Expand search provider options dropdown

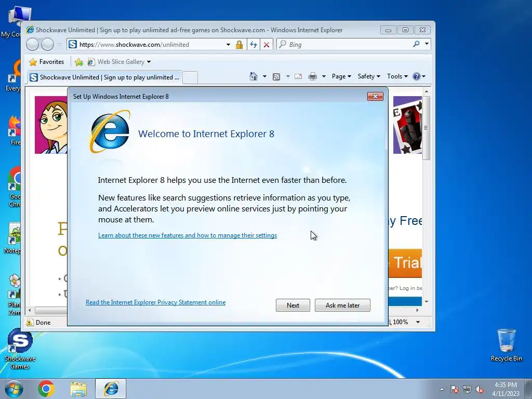(427, 44)
